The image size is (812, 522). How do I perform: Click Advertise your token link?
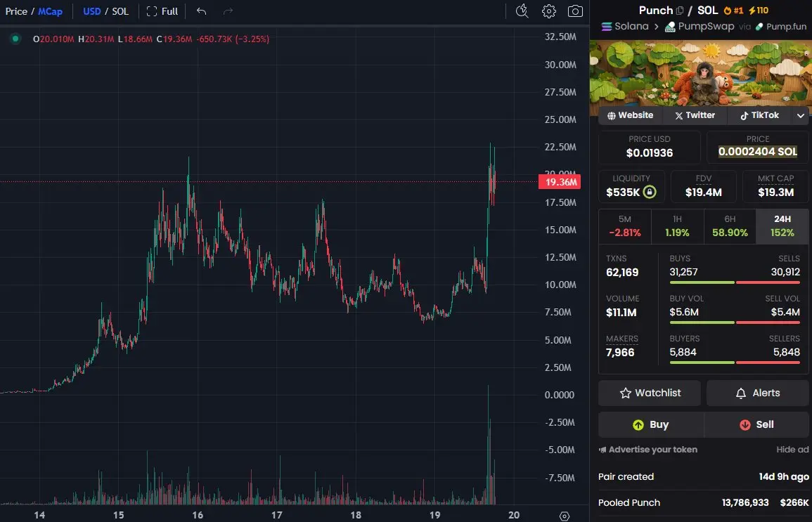(648, 450)
